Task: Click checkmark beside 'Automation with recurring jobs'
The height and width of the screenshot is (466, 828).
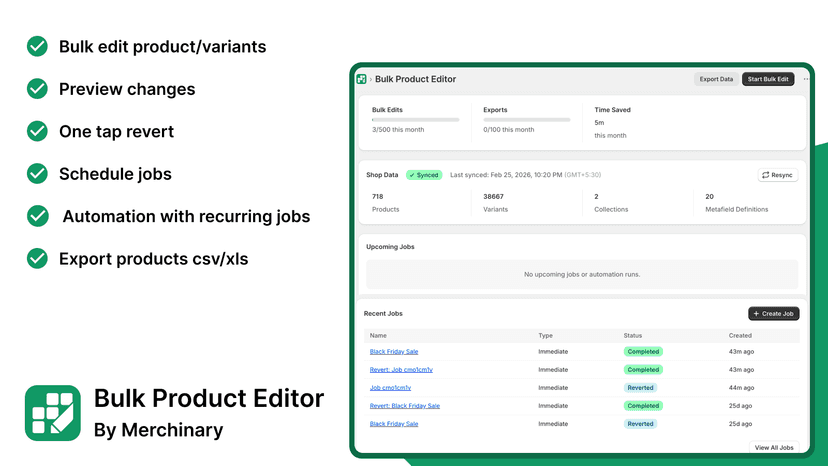Action: click(x=37, y=216)
